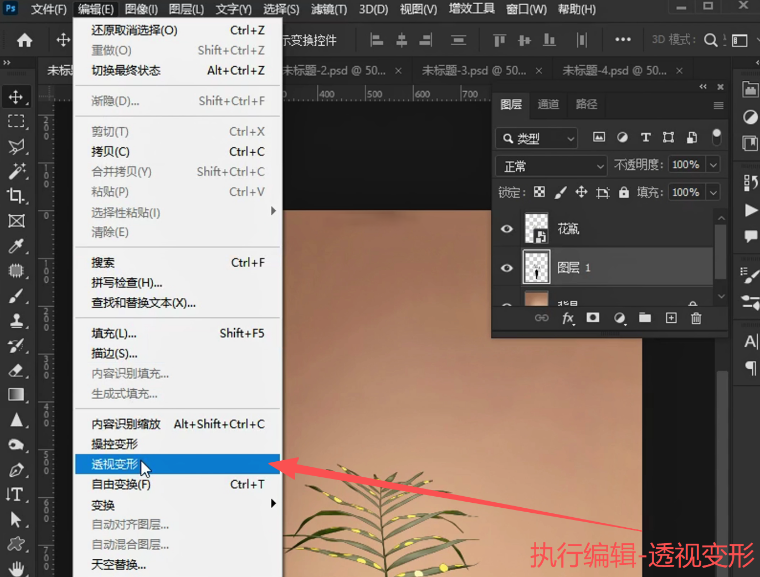Screen dimensions: 760x577
Task: Select the Eraser tool
Action: pyautogui.click(x=16, y=370)
